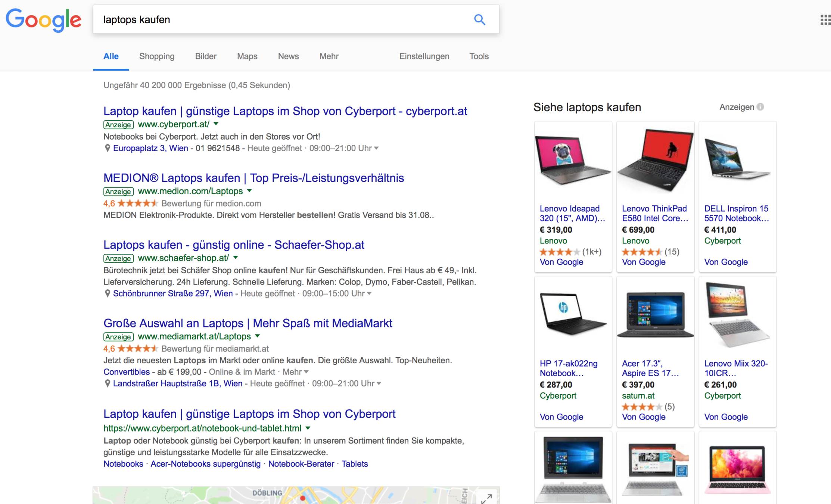Click the blue search magnifier icon

(x=479, y=19)
